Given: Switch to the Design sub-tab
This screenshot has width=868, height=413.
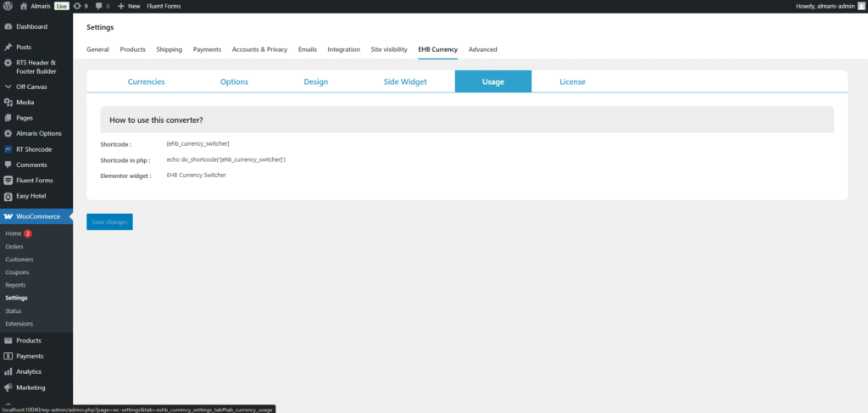Looking at the screenshot, I should pyautogui.click(x=316, y=81).
